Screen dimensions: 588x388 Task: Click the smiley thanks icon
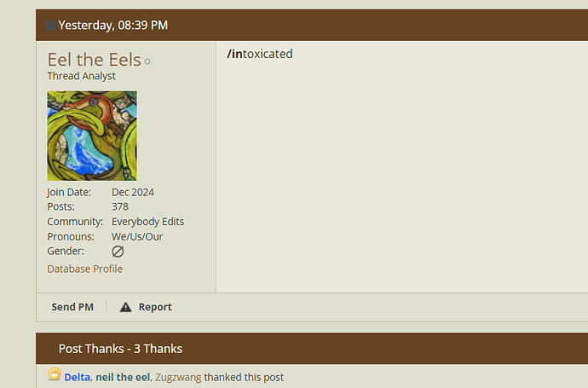tap(55, 374)
